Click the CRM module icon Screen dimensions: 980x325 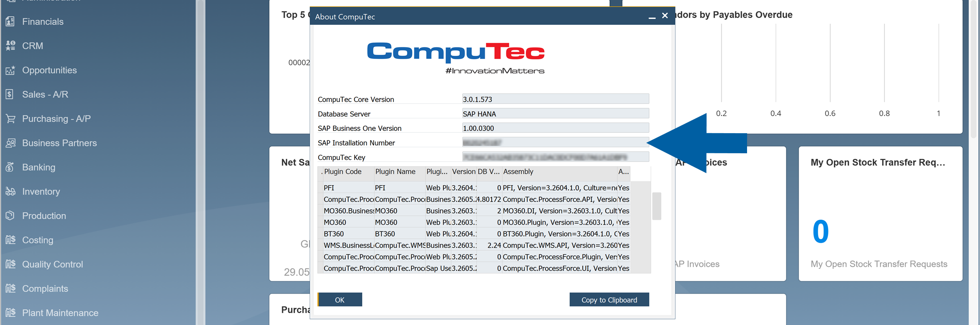(x=10, y=46)
